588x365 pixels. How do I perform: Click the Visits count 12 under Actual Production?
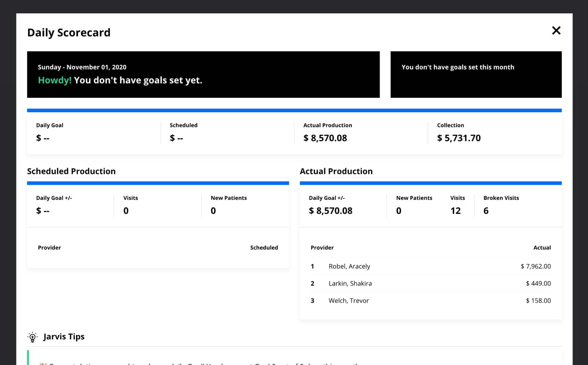[x=456, y=211]
